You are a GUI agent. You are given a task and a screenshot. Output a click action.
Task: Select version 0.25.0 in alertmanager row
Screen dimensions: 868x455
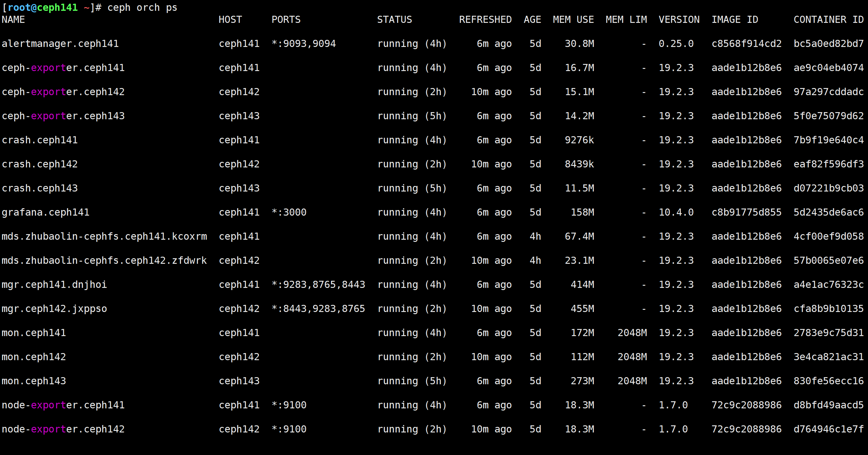tap(676, 44)
